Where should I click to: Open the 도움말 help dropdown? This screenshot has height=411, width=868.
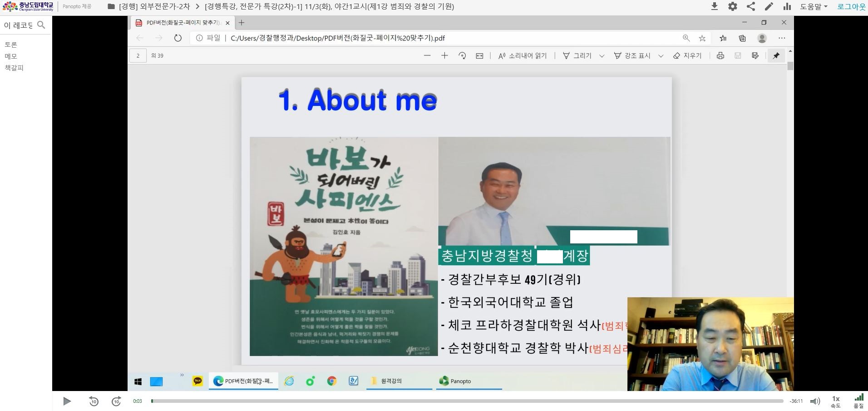tap(814, 6)
